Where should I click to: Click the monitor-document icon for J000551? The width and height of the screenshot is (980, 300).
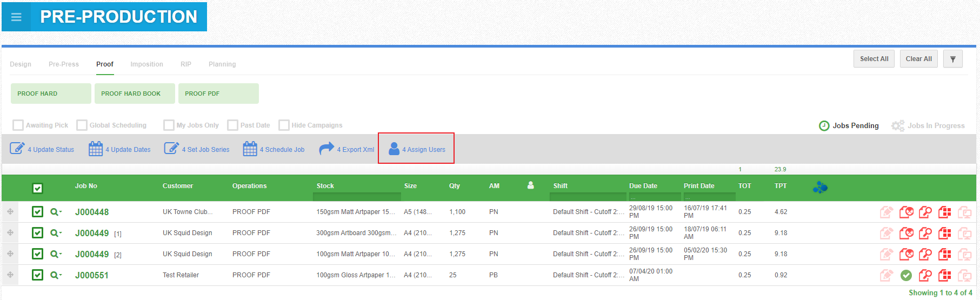[x=965, y=276]
